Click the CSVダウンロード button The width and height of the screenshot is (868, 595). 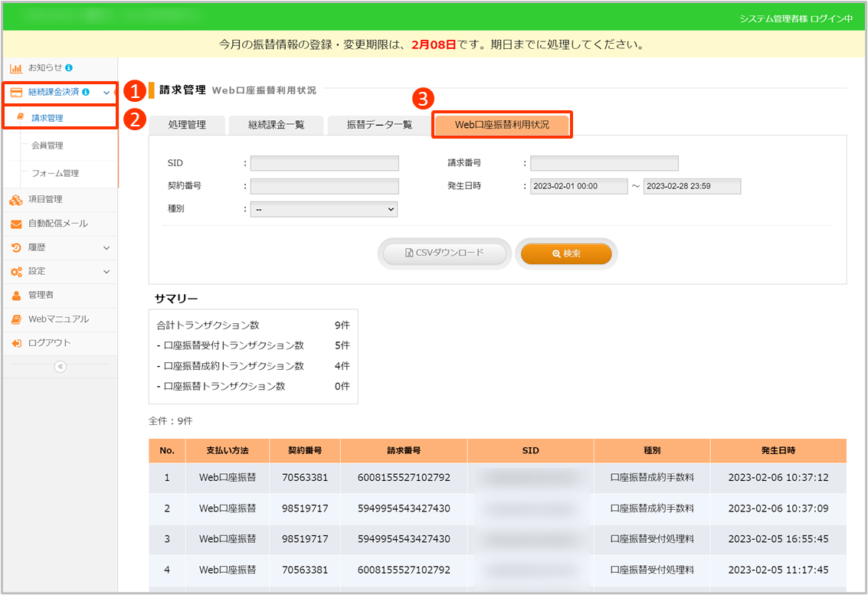[444, 253]
